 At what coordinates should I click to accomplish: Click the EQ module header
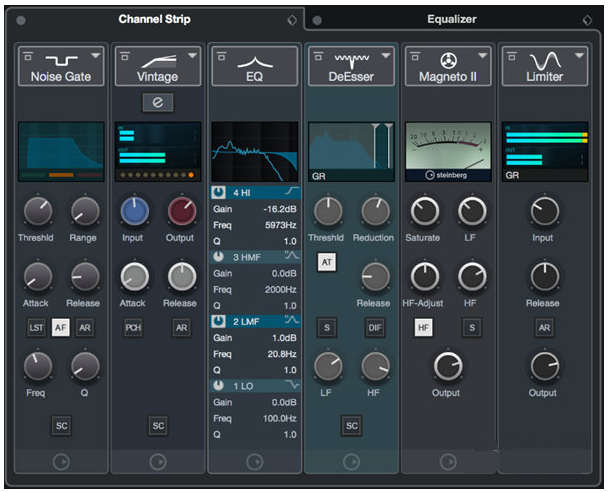click(x=254, y=66)
